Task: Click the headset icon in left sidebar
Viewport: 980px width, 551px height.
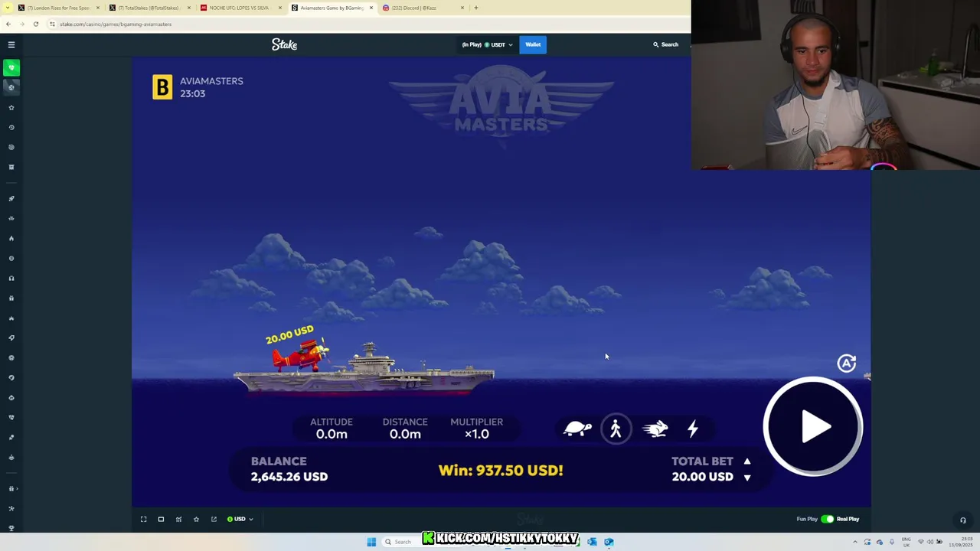Action: point(11,278)
